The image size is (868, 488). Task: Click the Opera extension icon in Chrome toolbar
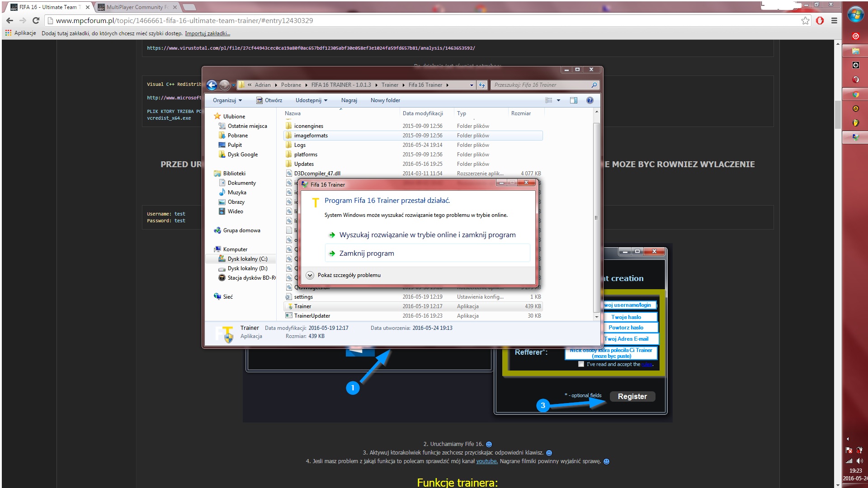pyautogui.click(x=820, y=20)
